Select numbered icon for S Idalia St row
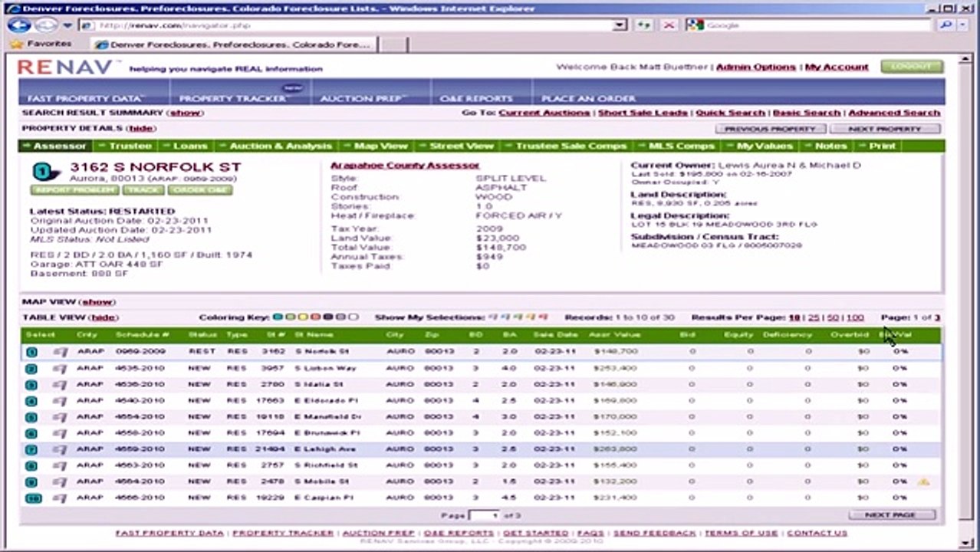 pyautogui.click(x=31, y=385)
